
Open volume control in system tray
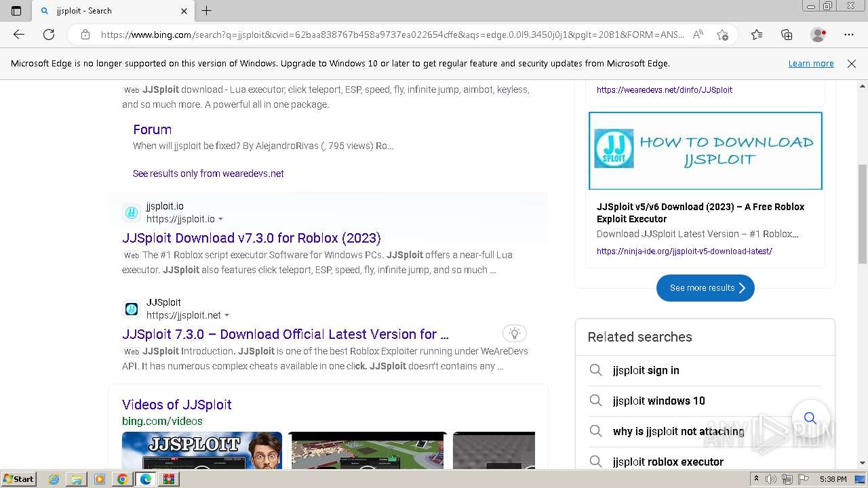[771, 479]
